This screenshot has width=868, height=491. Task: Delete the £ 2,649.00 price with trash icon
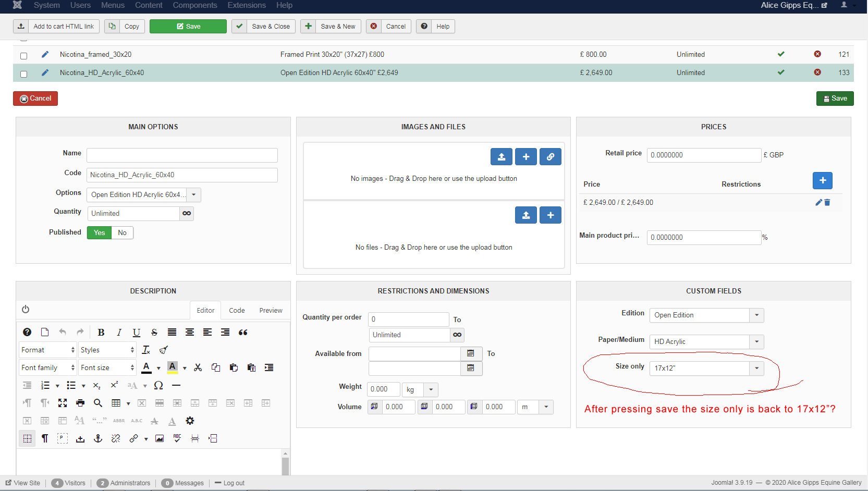(x=827, y=202)
